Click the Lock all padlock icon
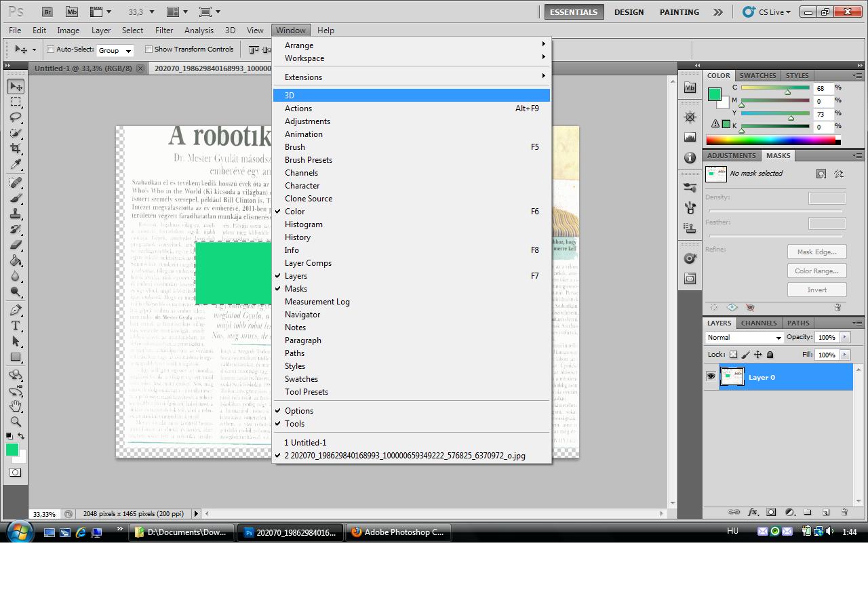This screenshot has width=868, height=611. 770,355
